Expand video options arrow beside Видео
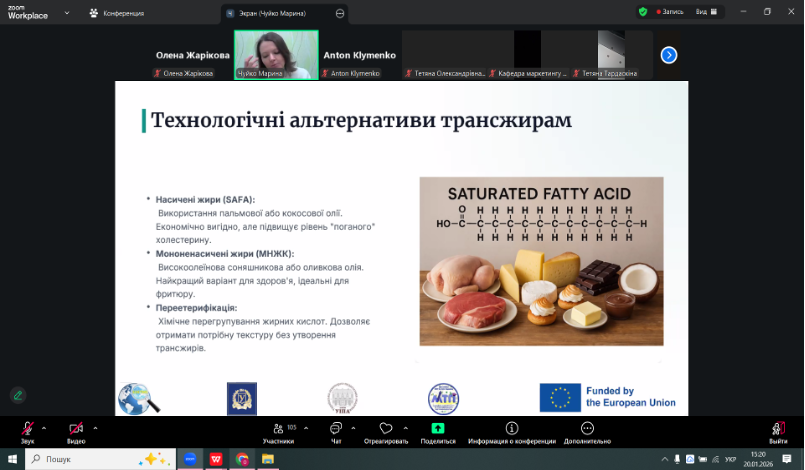The height and width of the screenshot is (470, 805). pyautogui.click(x=95, y=428)
